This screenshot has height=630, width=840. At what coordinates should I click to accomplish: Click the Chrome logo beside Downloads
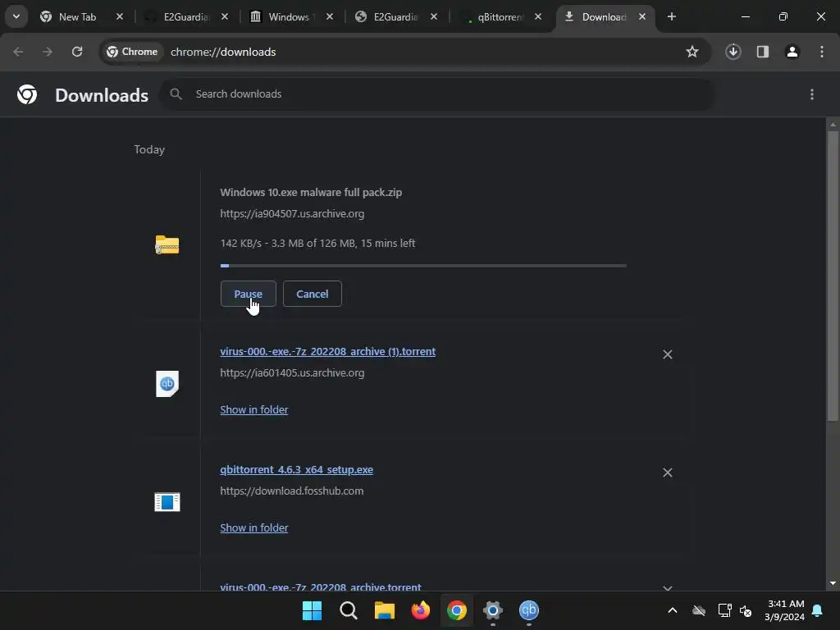pos(27,94)
